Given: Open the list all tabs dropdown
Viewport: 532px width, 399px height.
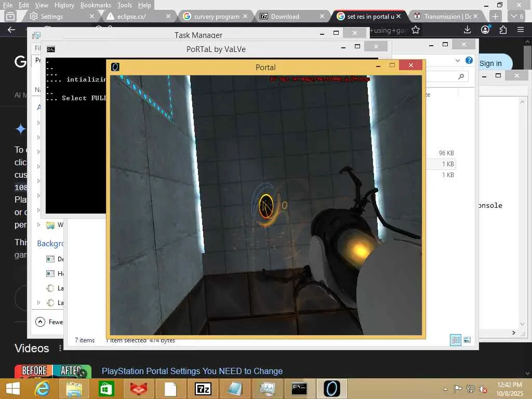Looking at the screenshot, I should 517,16.
